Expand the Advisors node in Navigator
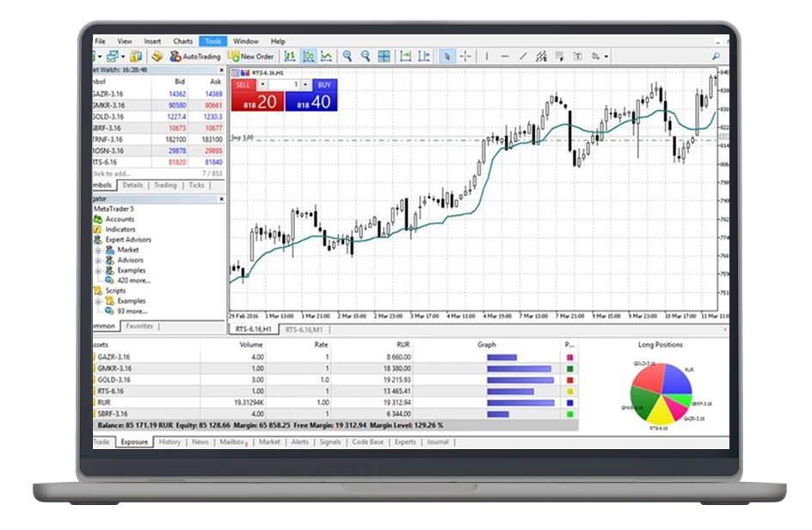The height and width of the screenshot is (530, 812). point(98,260)
